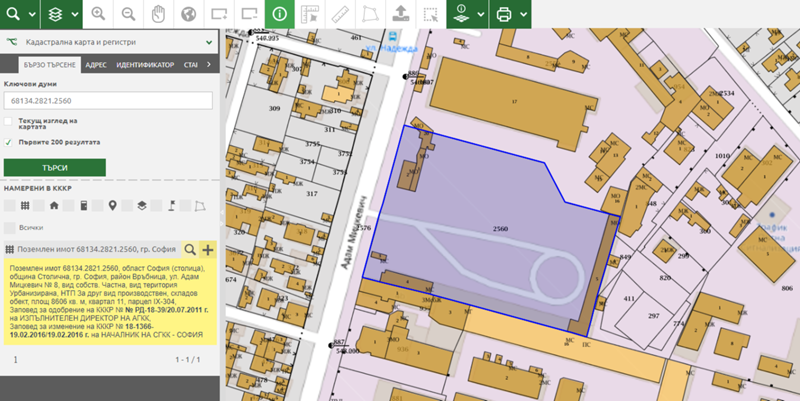Toggle the 'Всички' checkbox
This screenshot has height=401, width=800.
coord(9,228)
